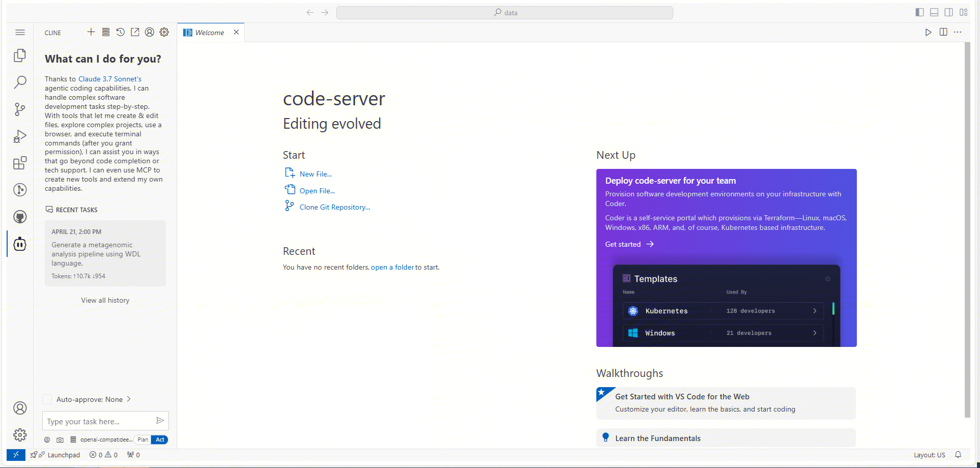980x468 pixels.
Task: Open Cline settings gear
Action: point(164,32)
